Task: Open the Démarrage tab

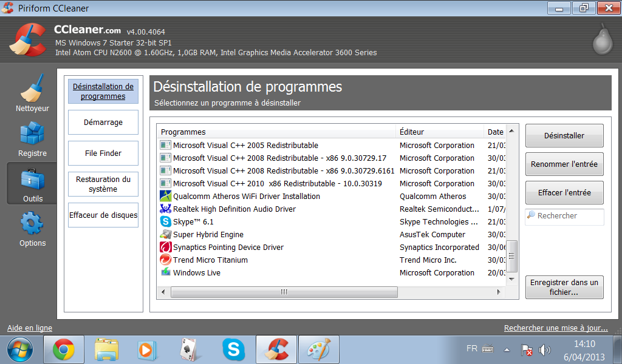Action: (103, 123)
